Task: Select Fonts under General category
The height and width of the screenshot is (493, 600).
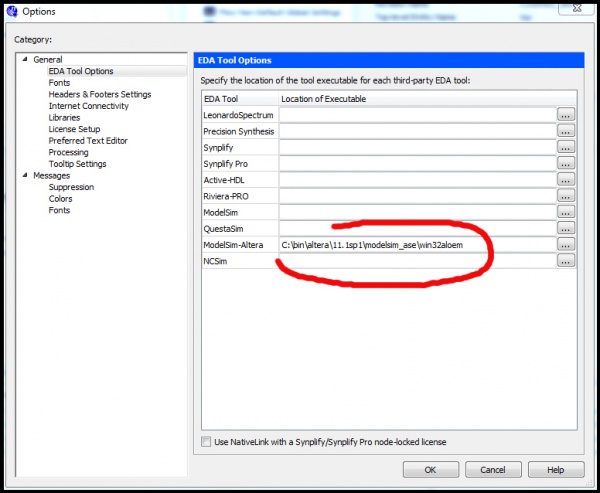Action: click(x=59, y=83)
